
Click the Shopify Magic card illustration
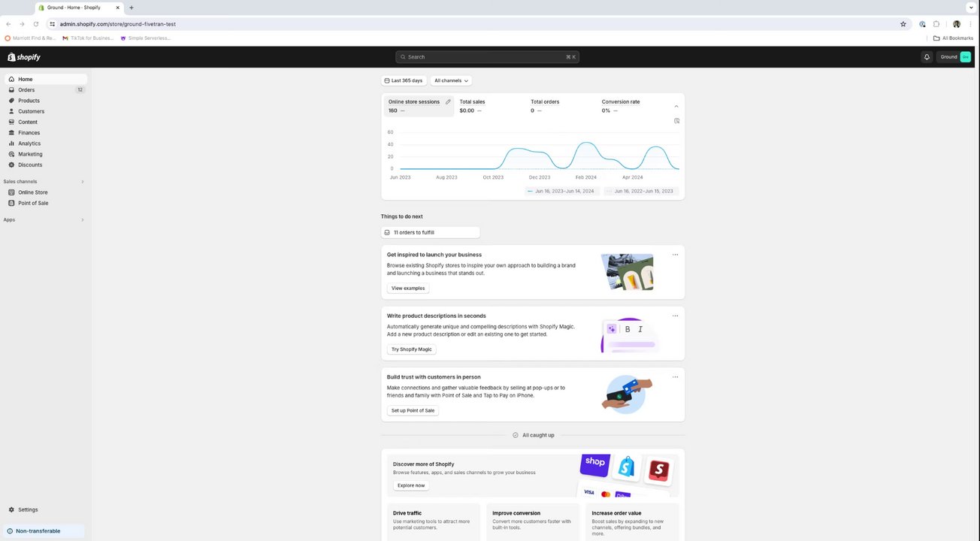(x=630, y=335)
